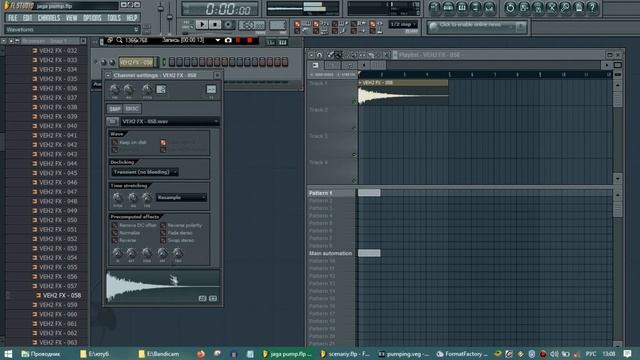Select 'Main automation' in pattern list

tap(331, 253)
